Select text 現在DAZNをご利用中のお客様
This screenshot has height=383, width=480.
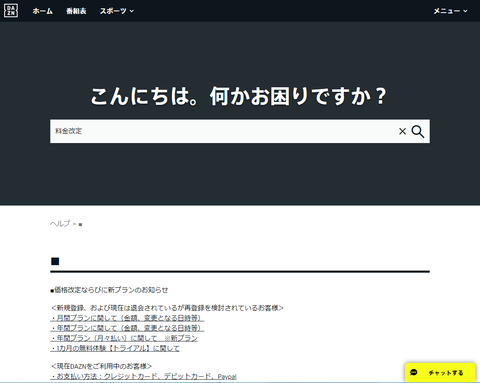click(x=101, y=366)
